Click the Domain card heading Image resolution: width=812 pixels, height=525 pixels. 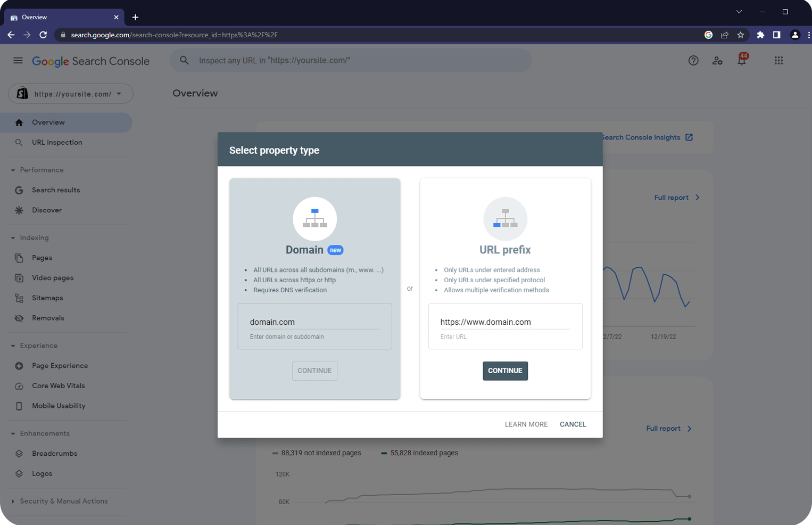click(x=304, y=250)
